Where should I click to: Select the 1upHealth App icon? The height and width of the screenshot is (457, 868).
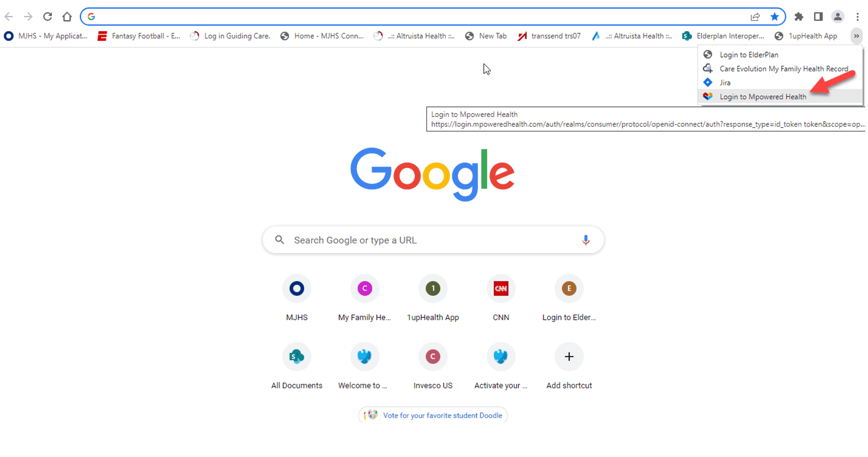click(x=433, y=288)
